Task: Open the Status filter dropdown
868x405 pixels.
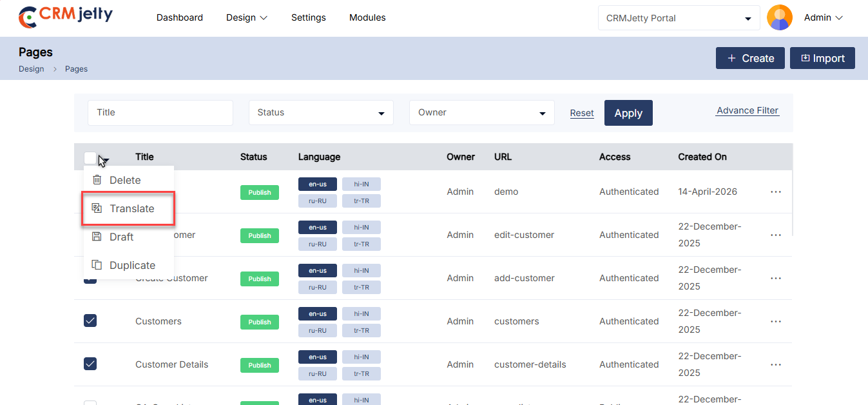Action: pos(321,113)
